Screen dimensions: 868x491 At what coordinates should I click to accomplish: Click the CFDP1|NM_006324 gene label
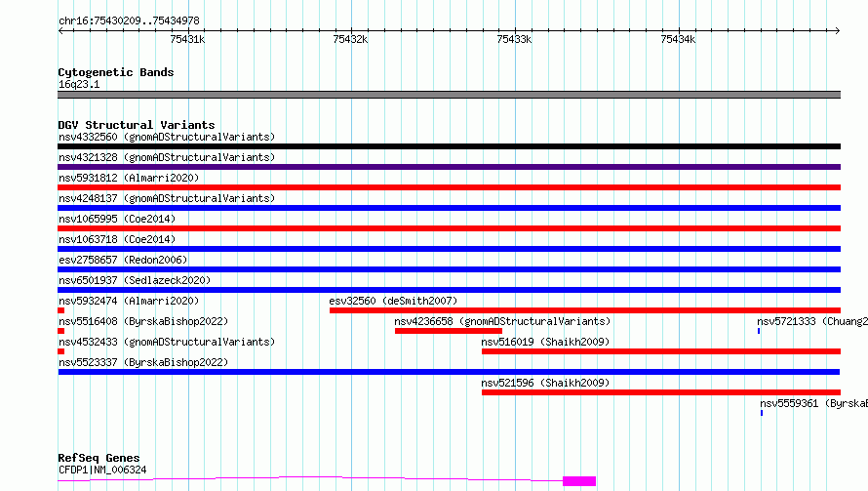pyautogui.click(x=102, y=470)
